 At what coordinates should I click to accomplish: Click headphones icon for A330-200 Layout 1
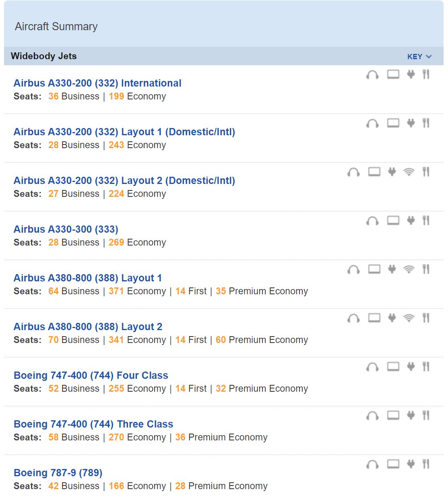pos(372,123)
